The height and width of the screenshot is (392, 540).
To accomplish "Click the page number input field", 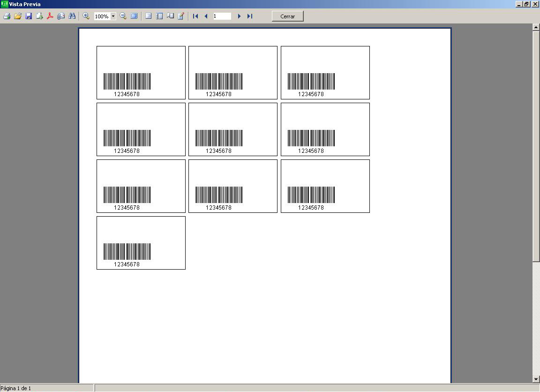I will [222, 16].
